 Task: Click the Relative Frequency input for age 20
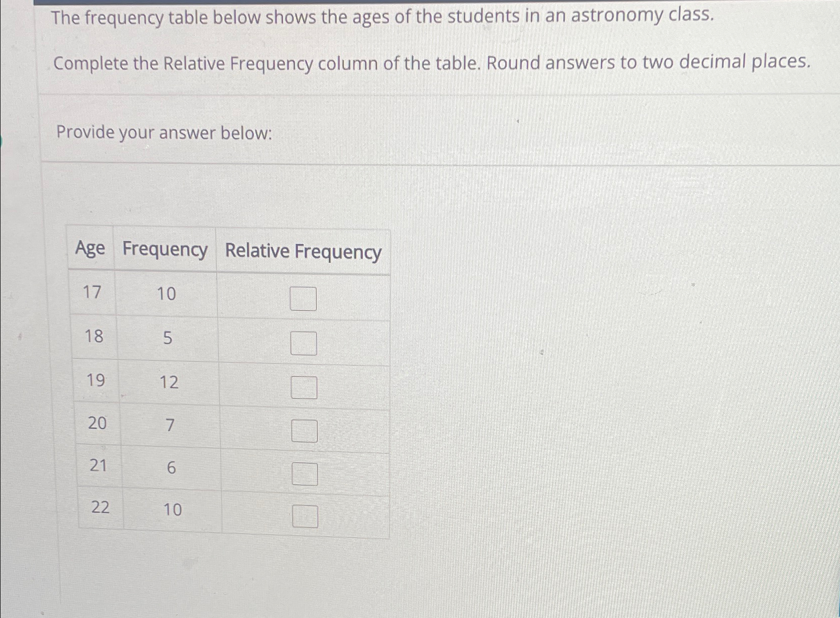click(x=303, y=430)
